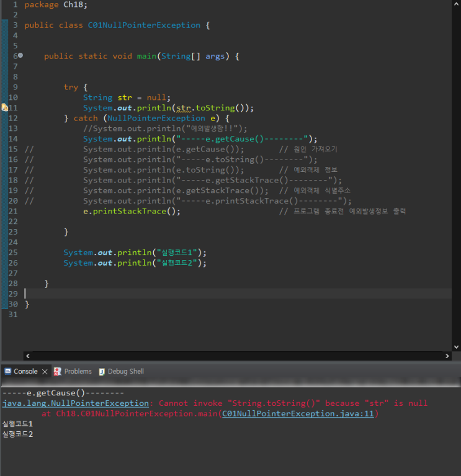Click the underlined str variable on line 11

pos(184,108)
